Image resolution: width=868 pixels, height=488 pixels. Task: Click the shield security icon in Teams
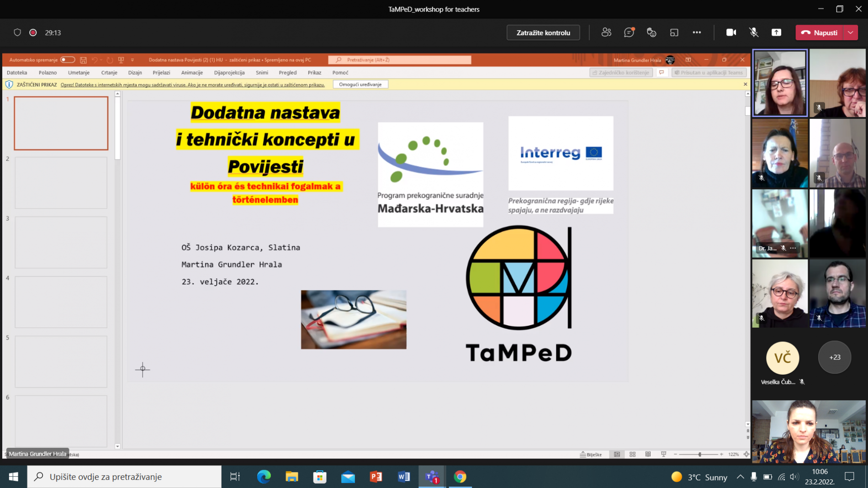tap(17, 32)
